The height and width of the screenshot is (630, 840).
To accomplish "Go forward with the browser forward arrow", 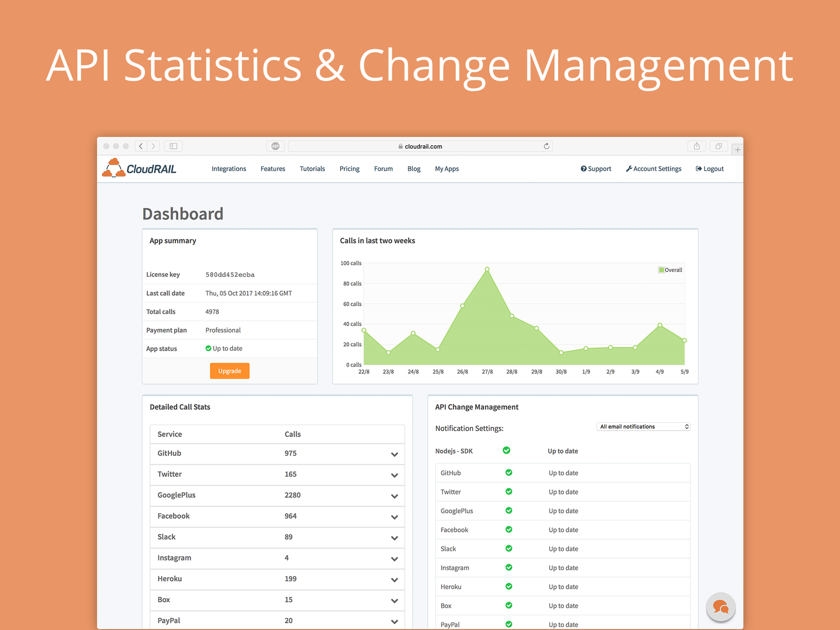I will point(154,146).
